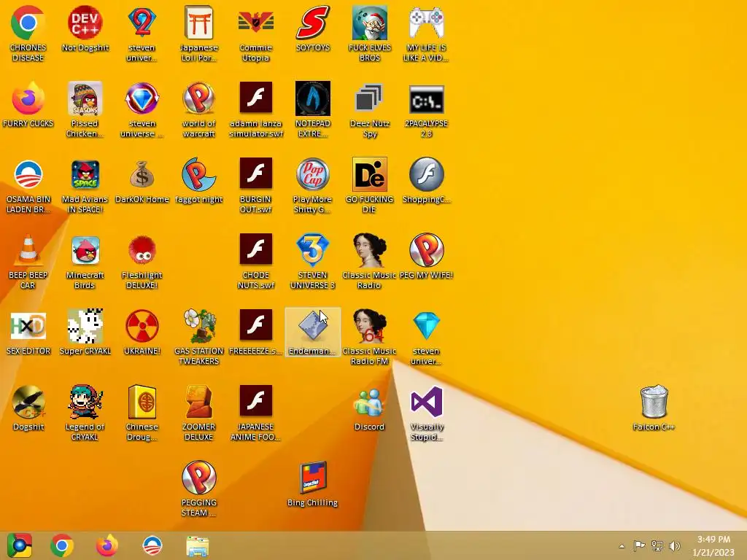Open GAS STATION TWEAKERS icon
Viewport: 747px width, 560px height.
point(198,326)
